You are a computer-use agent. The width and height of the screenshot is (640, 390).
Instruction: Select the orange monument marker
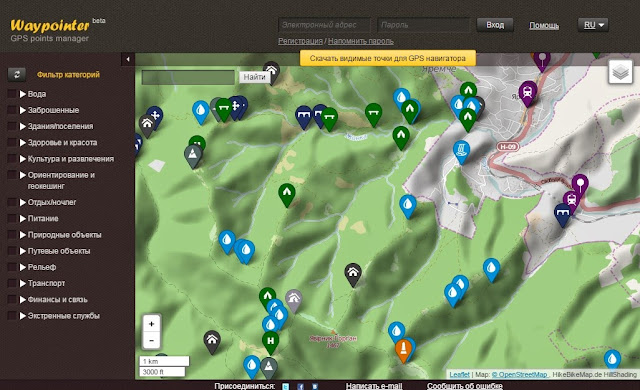[x=403, y=350]
